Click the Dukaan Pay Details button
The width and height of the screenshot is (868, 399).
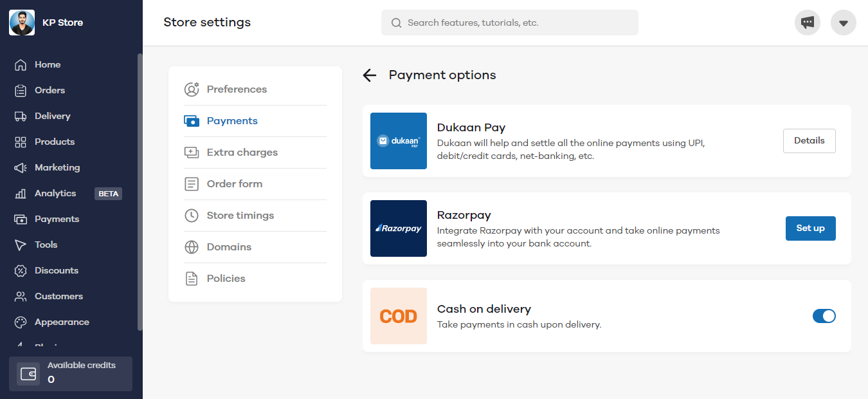coord(809,141)
